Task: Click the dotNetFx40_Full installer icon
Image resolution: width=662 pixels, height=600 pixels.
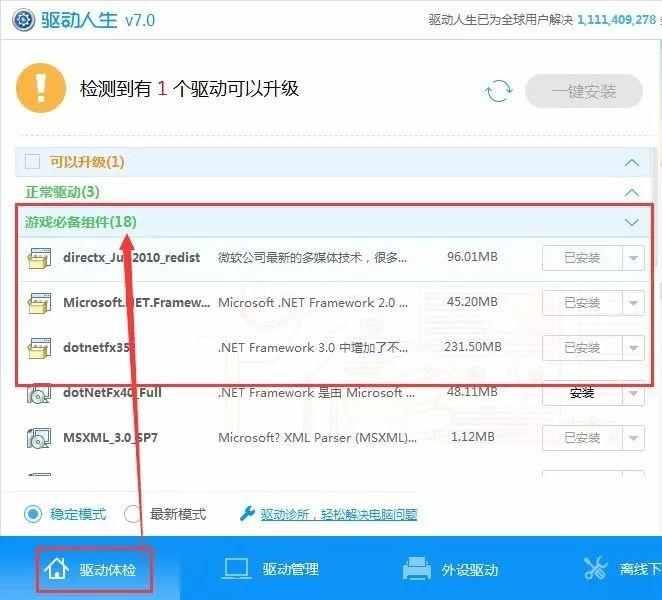Action: 39,393
